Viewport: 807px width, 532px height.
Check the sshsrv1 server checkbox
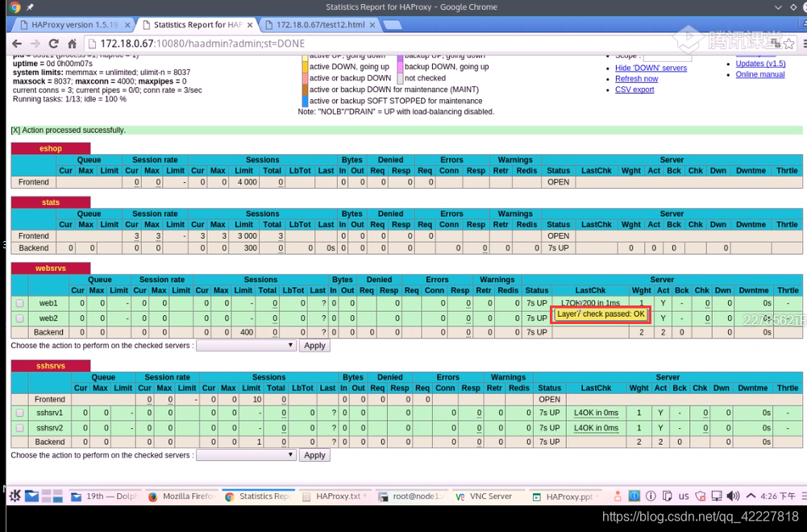(19, 413)
